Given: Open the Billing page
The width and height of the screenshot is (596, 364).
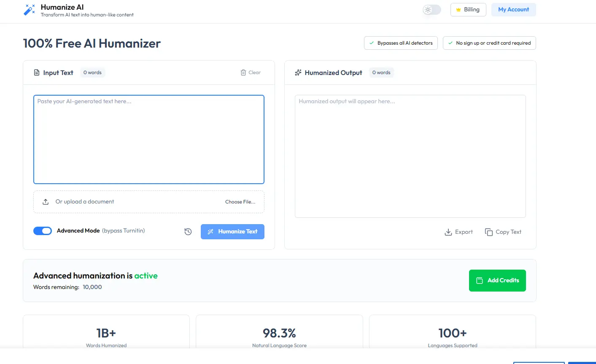Looking at the screenshot, I should pyautogui.click(x=468, y=10).
